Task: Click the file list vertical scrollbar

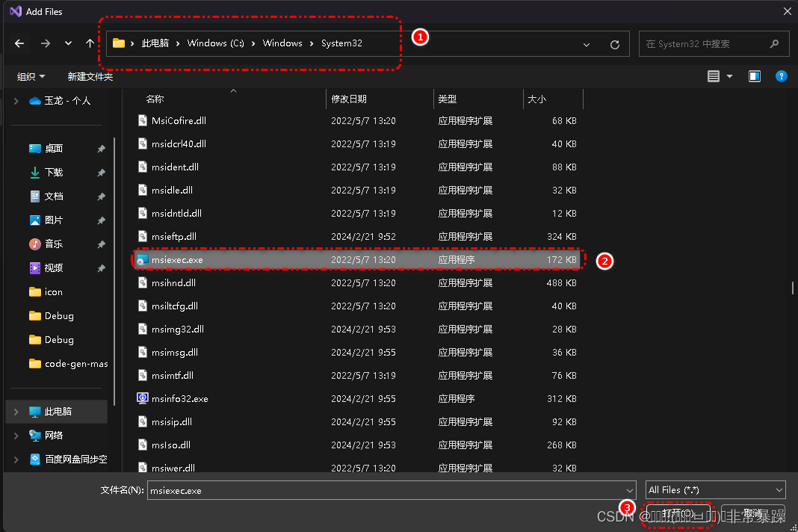Action: pyautogui.click(x=793, y=288)
